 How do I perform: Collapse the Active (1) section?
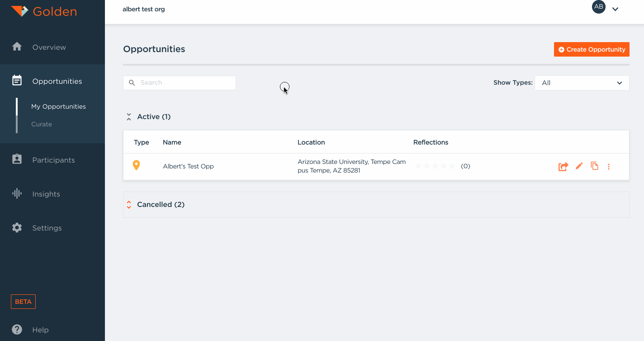point(129,117)
